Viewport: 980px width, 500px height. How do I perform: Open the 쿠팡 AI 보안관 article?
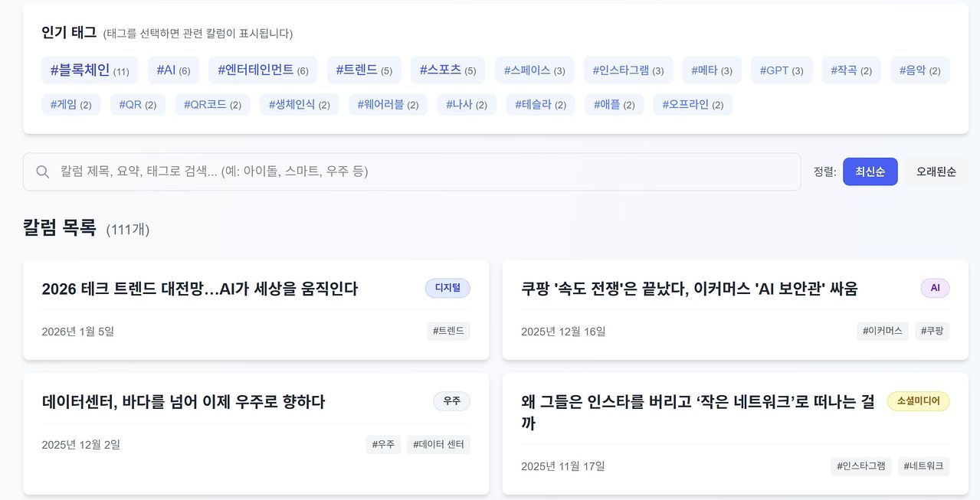click(687, 289)
